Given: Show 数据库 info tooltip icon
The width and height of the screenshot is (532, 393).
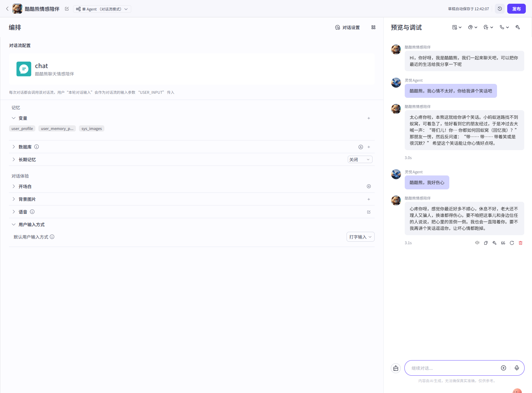Looking at the screenshot, I should [37, 147].
